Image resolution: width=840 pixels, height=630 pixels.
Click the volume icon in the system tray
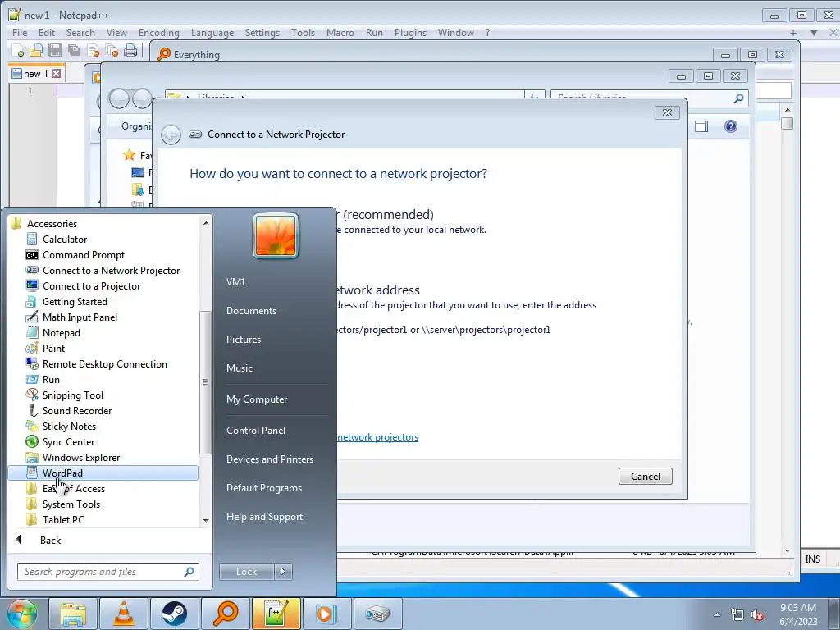tap(757, 615)
